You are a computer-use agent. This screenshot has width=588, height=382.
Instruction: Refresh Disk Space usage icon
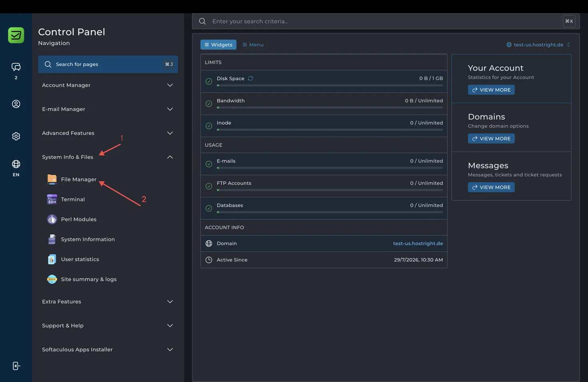pyautogui.click(x=250, y=78)
